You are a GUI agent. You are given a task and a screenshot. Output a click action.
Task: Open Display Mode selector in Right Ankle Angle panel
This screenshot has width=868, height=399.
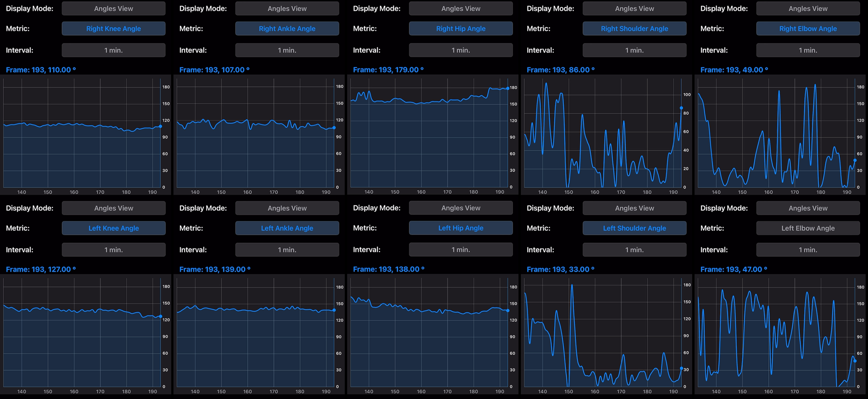point(287,8)
